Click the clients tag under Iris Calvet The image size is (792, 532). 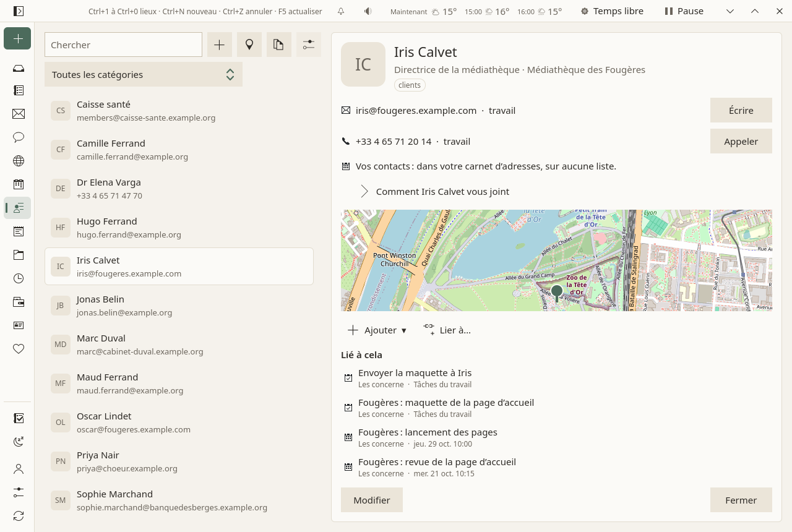(410, 85)
